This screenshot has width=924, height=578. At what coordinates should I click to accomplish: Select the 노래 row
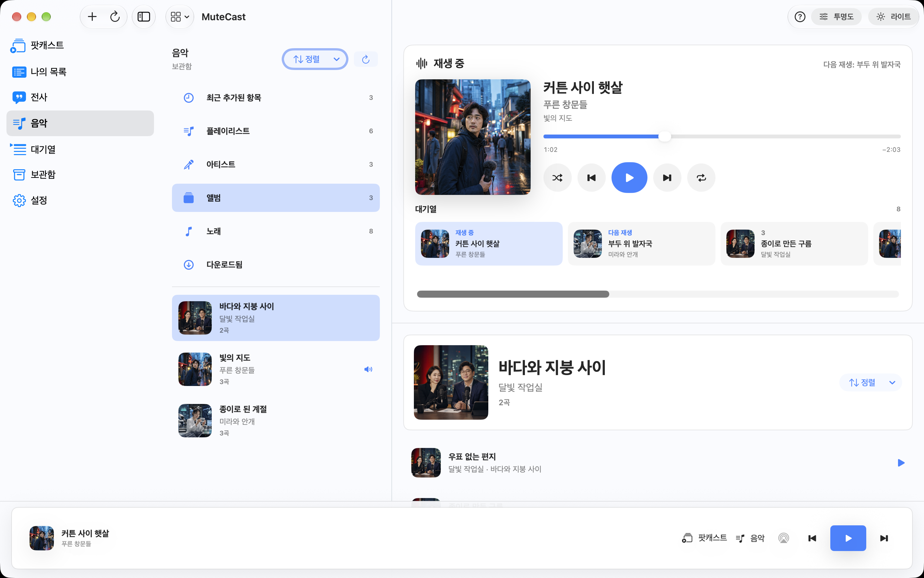(x=276, y=231)
